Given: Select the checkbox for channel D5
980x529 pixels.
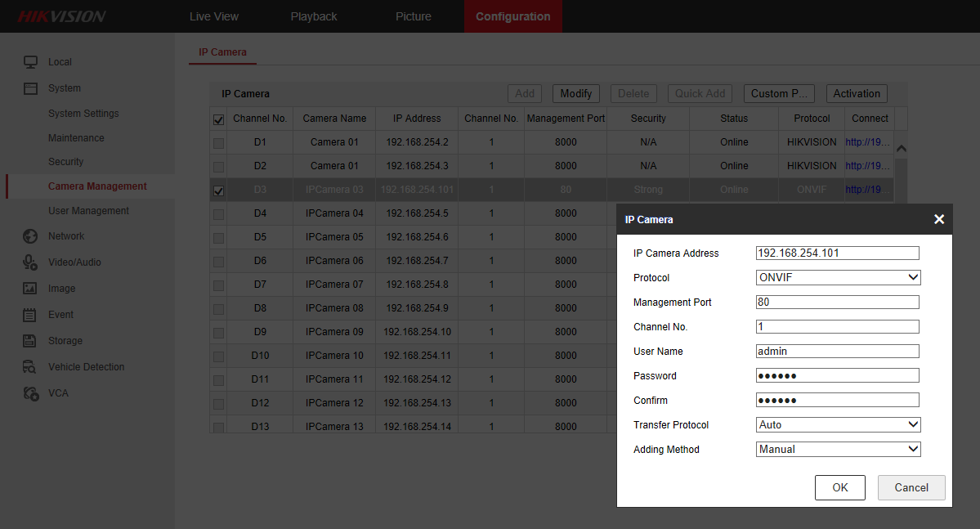Looking at the screenshot, I should (218, 238).
